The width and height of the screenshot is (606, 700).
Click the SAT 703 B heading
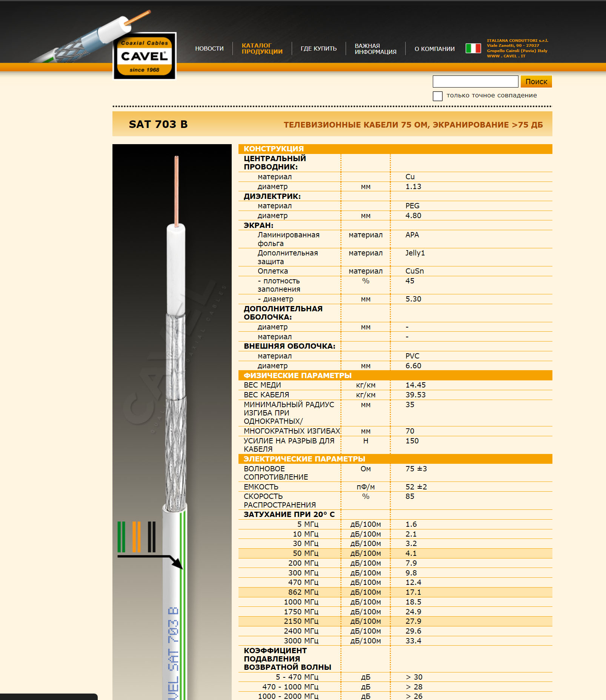158,124
